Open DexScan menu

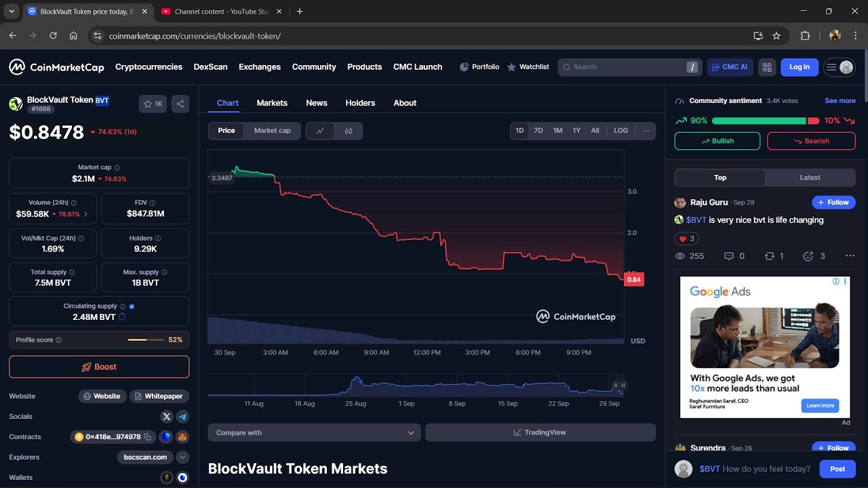coord(211,67)
